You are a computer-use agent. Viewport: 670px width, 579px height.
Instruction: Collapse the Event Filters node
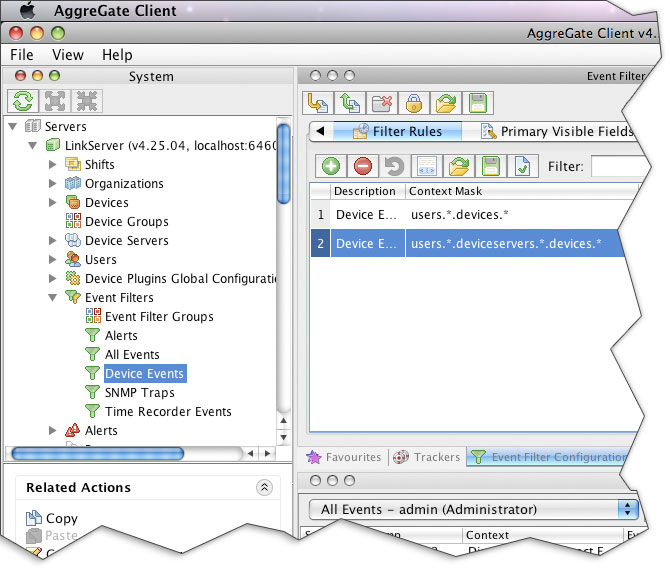(53, 297)
